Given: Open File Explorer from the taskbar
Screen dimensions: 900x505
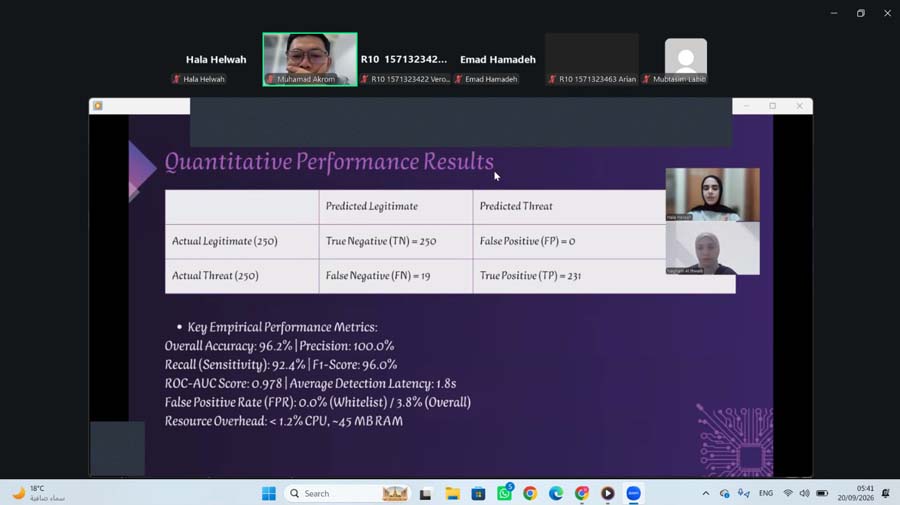Looking at the screenshot, I should click(x=452, y=494).
